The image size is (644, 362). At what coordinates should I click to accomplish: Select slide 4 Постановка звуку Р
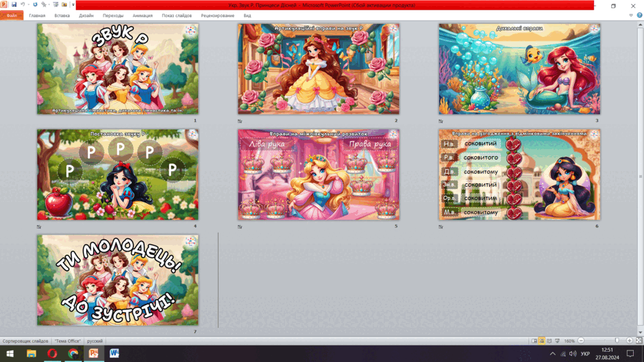click(x=117, y=174)
